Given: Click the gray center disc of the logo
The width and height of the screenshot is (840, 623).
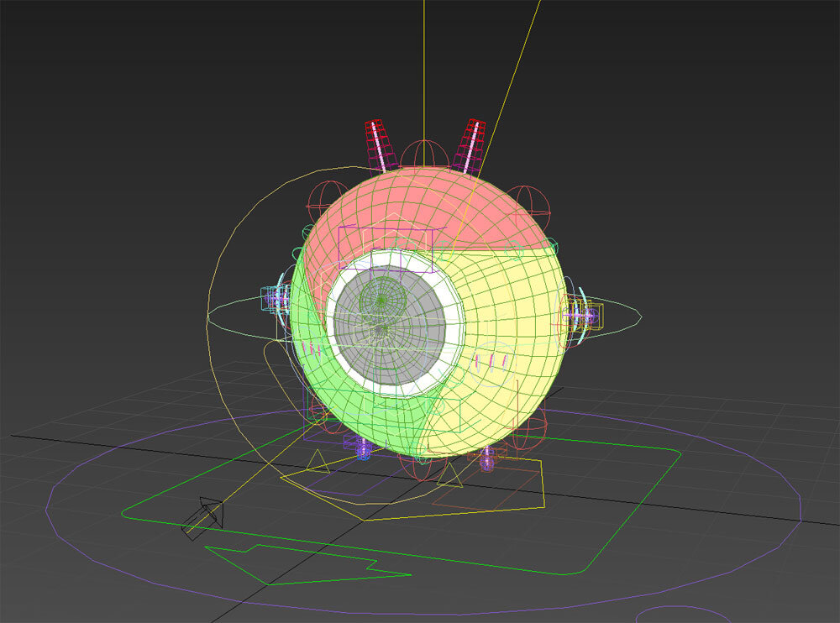Looking at the screenshot, I should click(390, 325).
